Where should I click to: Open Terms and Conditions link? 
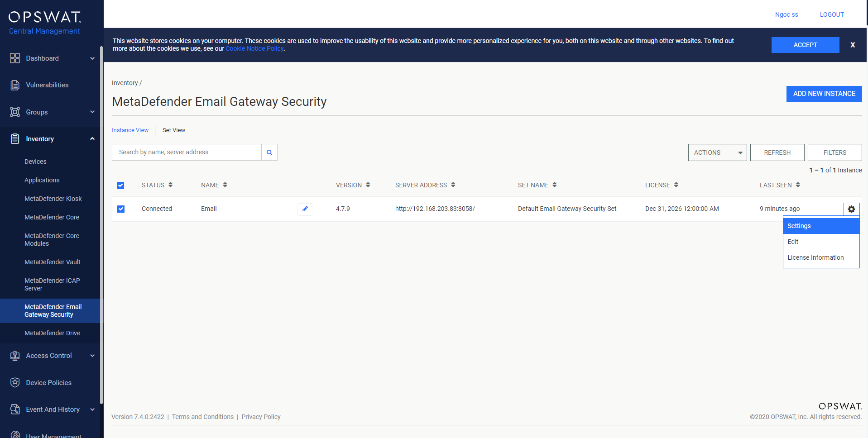203,417
